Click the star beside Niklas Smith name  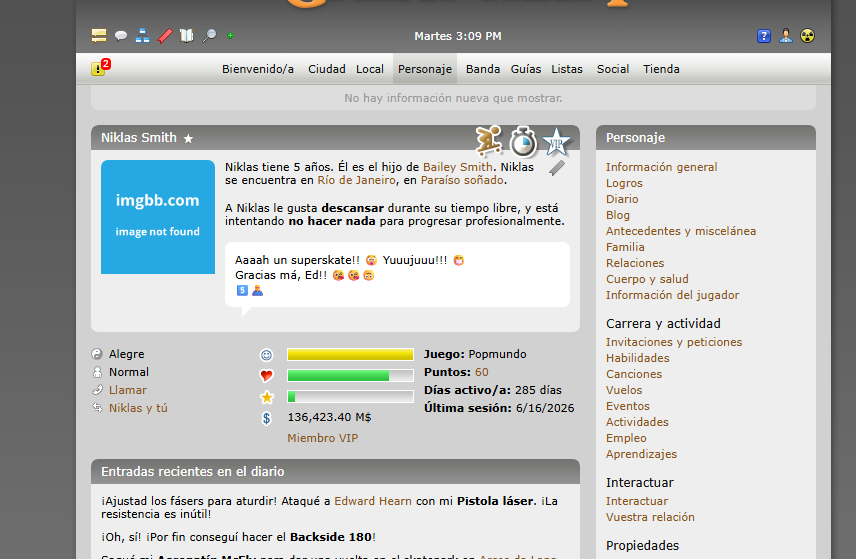pos(188,139)
